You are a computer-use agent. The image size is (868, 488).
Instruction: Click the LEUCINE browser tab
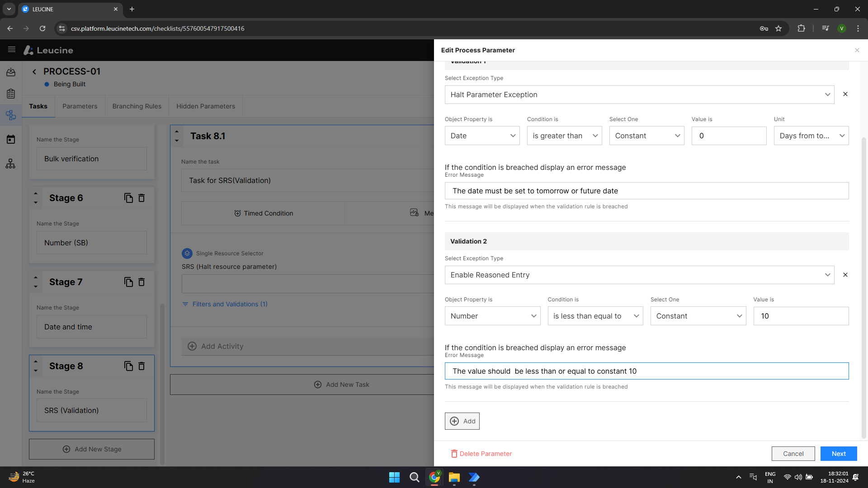click(70, 9)
